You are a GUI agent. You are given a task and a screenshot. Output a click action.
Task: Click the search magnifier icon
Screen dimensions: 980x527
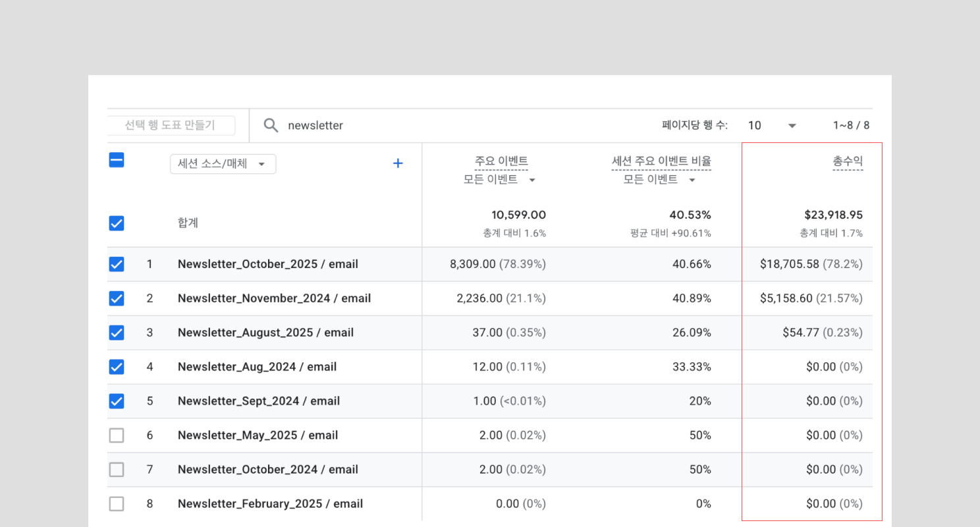click(x=271, y=125)
